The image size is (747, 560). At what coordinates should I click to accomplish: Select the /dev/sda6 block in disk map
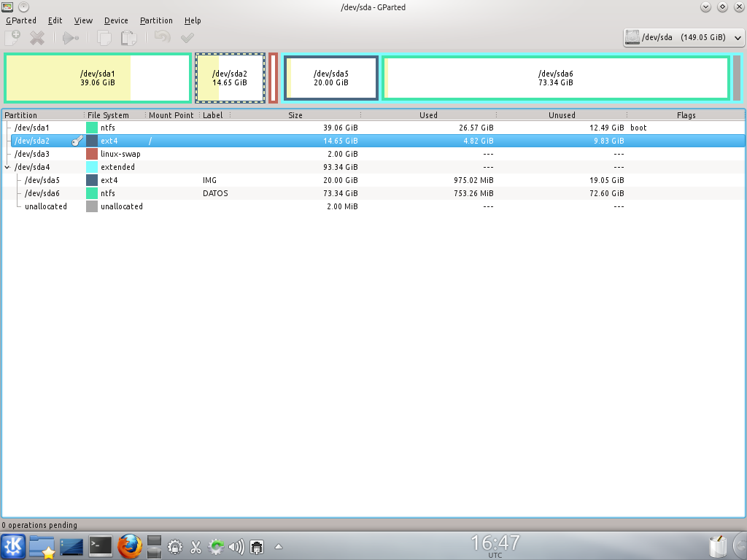tap(555, 78)
